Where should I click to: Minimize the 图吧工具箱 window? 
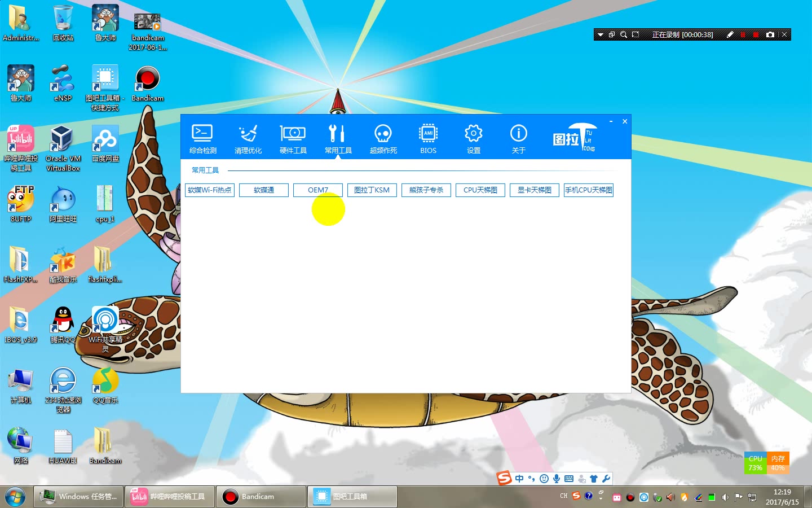[611, 121]
